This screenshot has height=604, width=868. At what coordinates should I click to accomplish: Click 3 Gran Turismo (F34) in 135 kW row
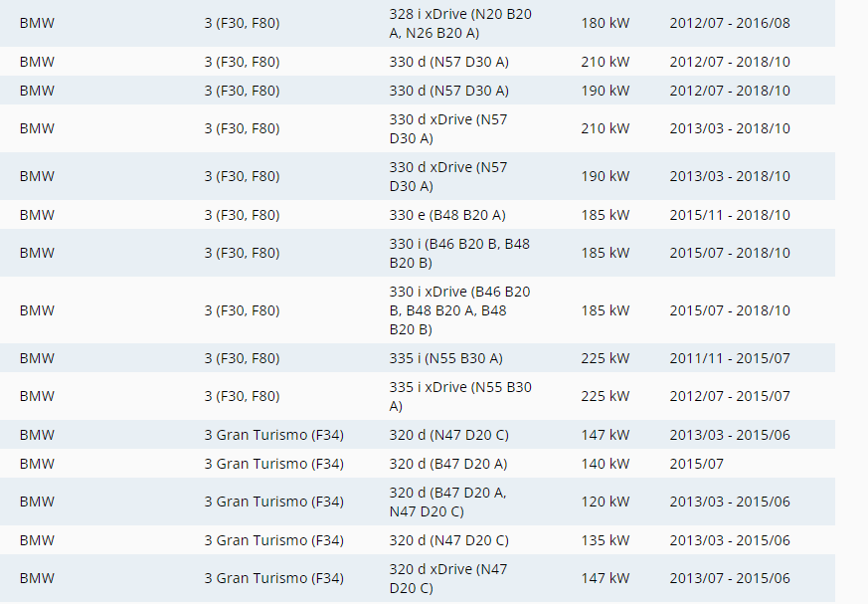pyautogui.click(x=274, y=540)
